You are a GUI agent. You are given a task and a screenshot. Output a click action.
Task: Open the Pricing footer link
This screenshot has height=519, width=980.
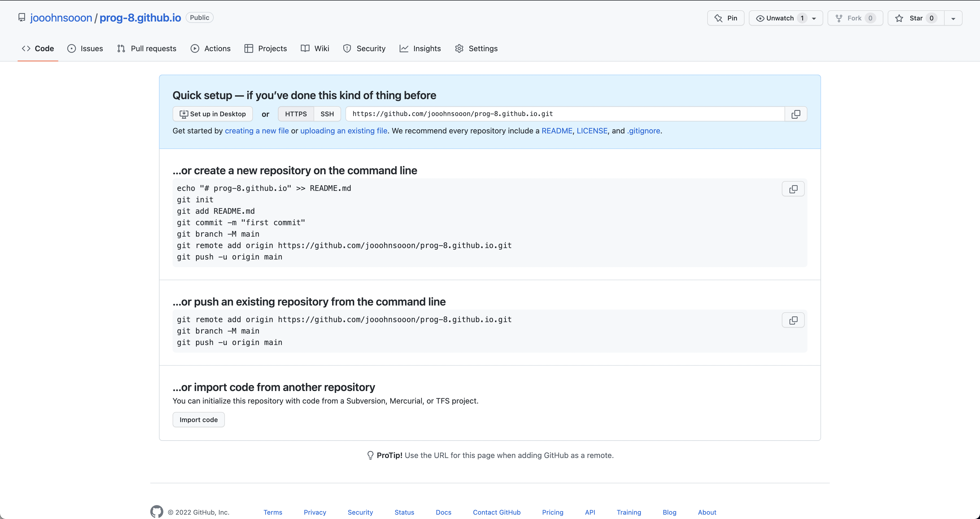pos(552,512)
